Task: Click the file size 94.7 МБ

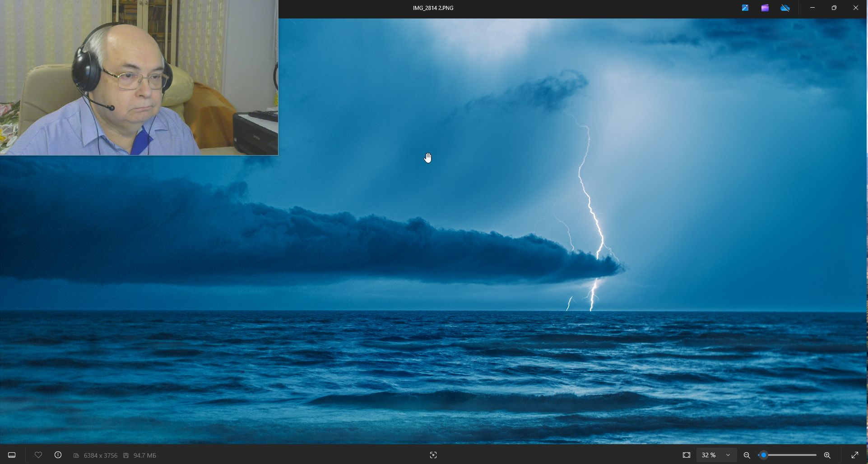Action: coord(145,455)
